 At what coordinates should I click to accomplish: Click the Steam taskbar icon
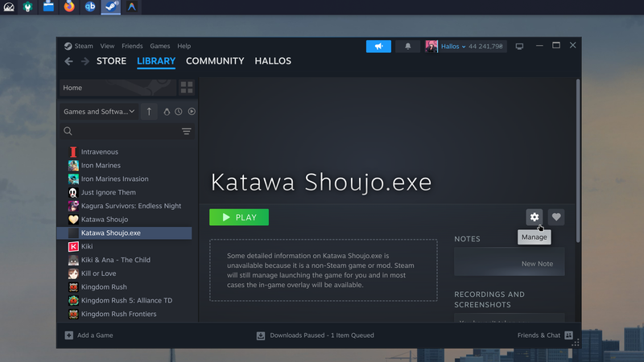[x=111, y=6]
